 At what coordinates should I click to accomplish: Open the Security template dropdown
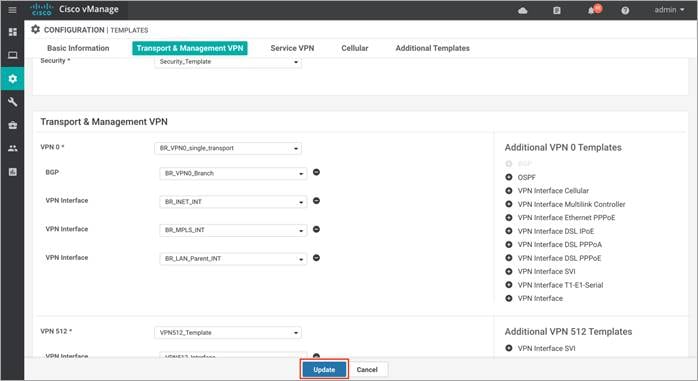(x=228, y=62)
